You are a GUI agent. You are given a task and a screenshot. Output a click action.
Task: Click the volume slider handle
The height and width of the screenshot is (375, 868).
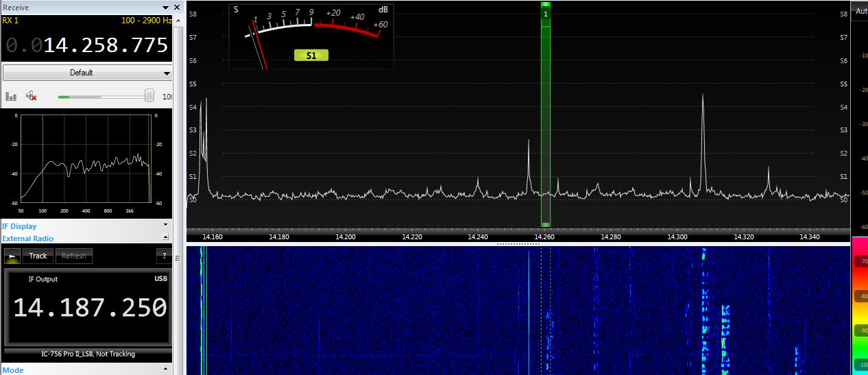149,96
